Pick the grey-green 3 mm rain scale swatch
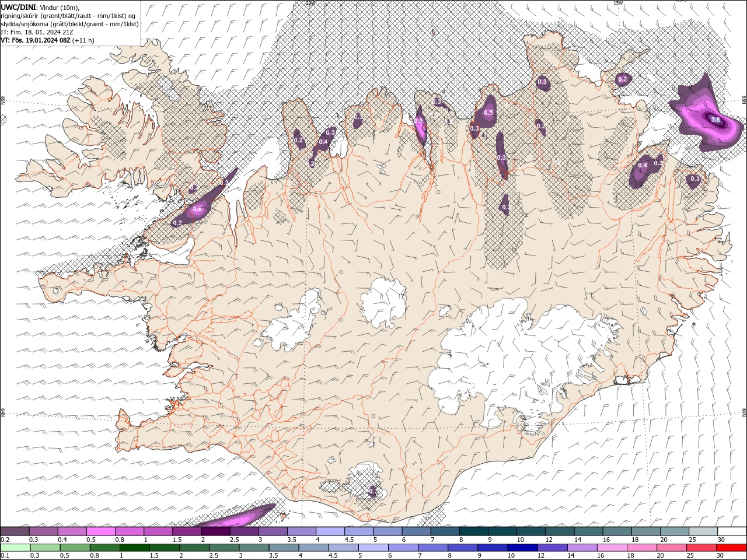 point(254,548)
